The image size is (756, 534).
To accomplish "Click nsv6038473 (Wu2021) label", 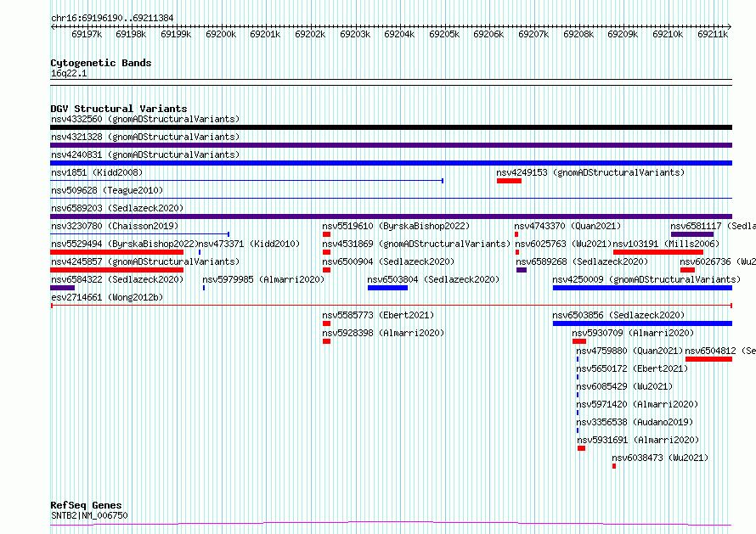I will coord(660,458).
